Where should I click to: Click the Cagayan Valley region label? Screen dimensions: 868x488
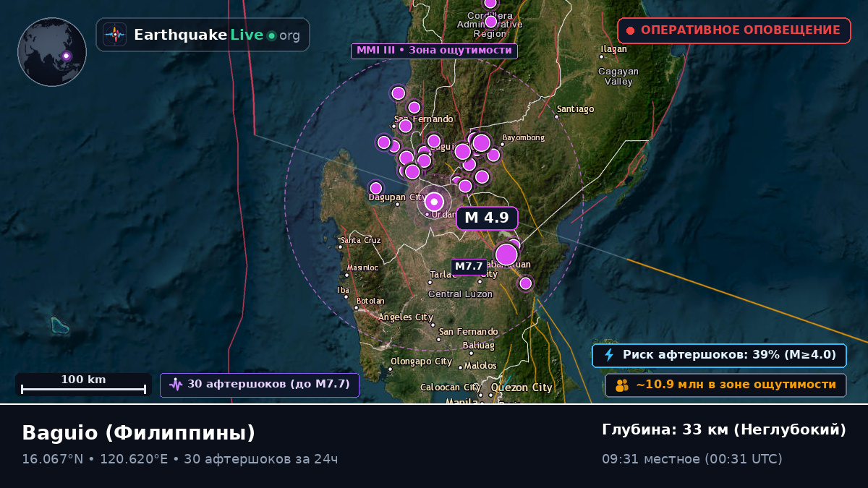[618, 77]
